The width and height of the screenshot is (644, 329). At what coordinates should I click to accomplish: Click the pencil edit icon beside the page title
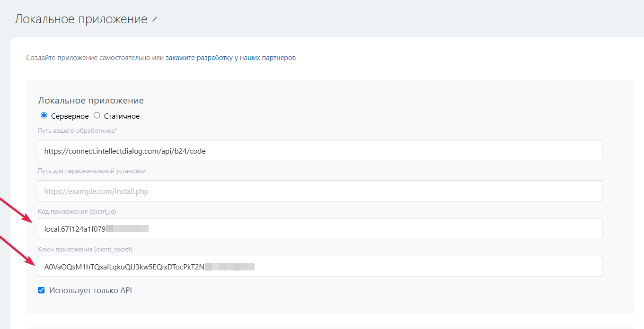coord(155,19)
